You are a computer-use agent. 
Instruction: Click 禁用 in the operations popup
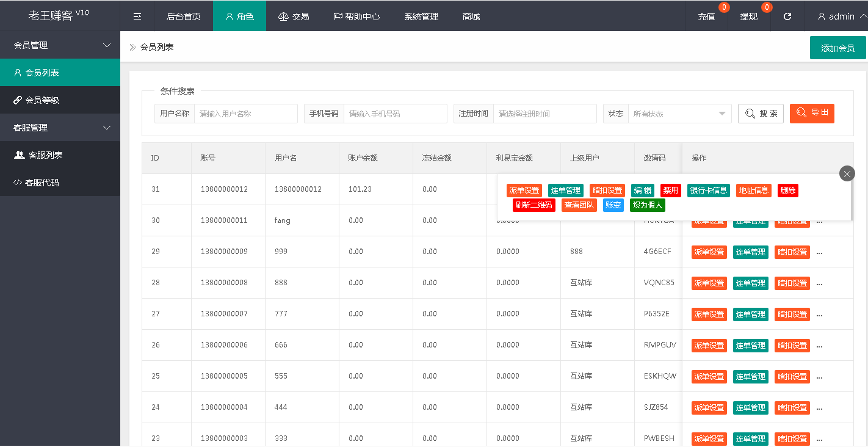(671, 191)
